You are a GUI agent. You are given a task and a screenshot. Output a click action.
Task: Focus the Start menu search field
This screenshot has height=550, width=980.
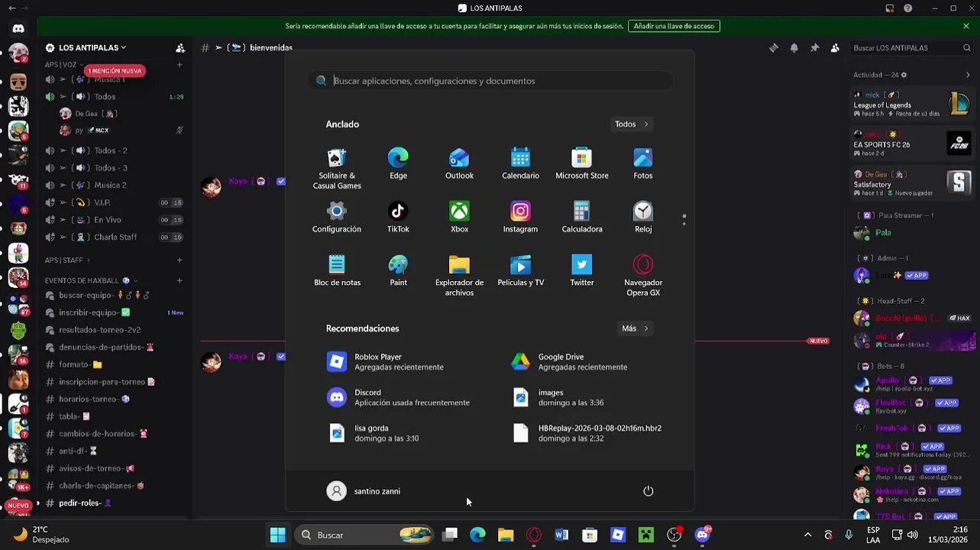pos(490,81)
